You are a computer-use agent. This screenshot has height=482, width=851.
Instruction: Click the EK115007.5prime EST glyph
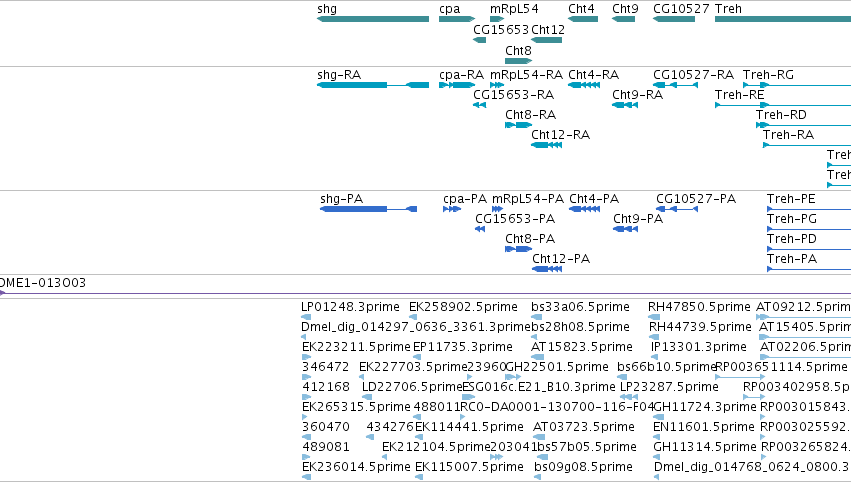pyautogui.click(x=419, y=477)
